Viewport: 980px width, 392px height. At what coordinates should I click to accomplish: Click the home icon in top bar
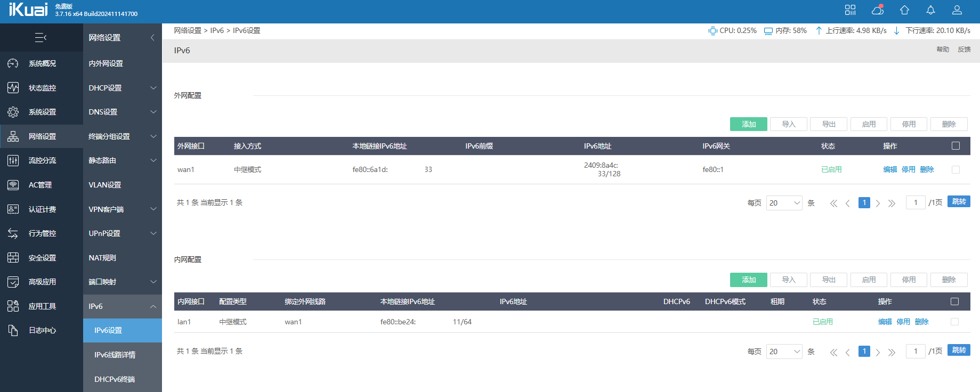tap(904, 10)
